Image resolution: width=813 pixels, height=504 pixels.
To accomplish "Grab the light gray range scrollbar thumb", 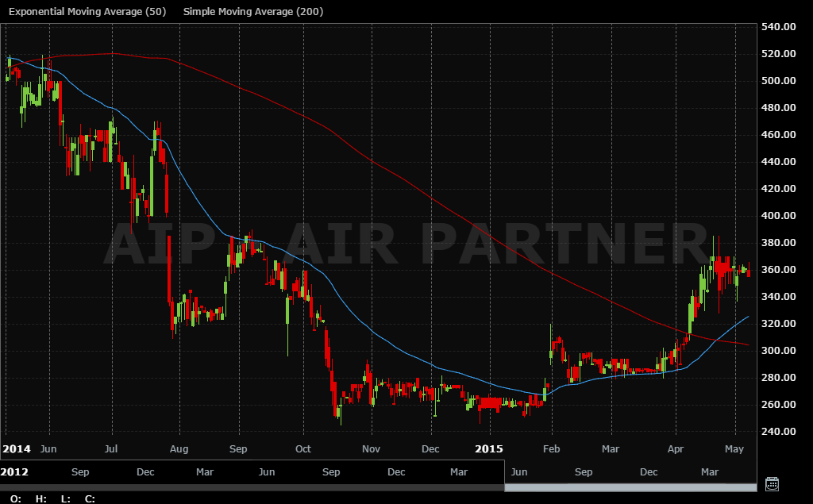I will pos(630,487).
